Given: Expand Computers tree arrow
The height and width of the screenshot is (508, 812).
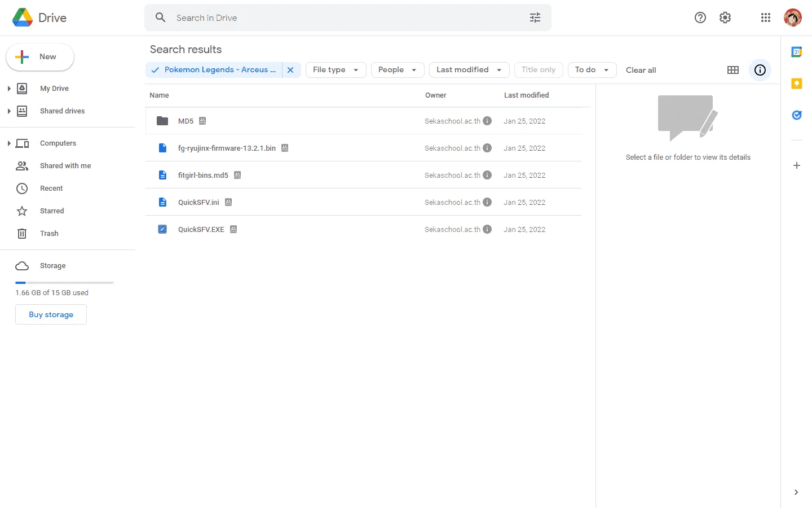Looking at the screenshot, I should 9,143.
